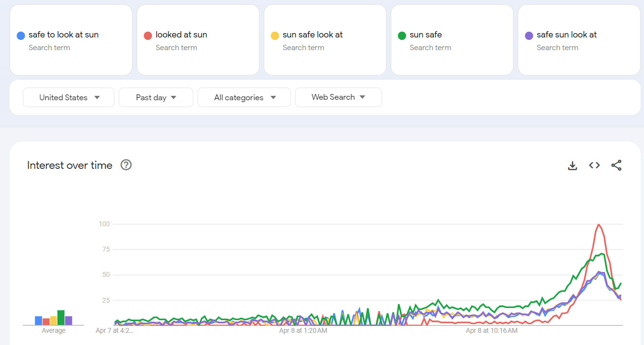Open help icon beside Interest over time
Screen dimensions: 644x345
126,165
